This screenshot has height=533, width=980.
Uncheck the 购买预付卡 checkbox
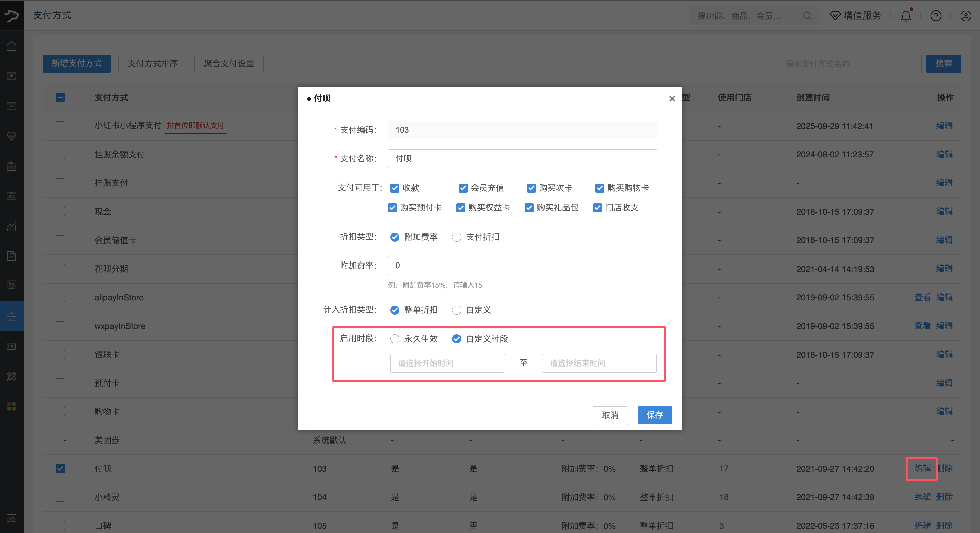coord(392,208)
